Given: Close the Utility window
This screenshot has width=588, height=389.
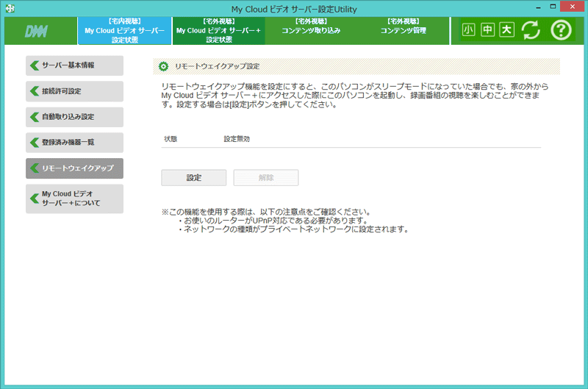Looking at the screenshot, I should pyautogui.click(x=573, y=7).
